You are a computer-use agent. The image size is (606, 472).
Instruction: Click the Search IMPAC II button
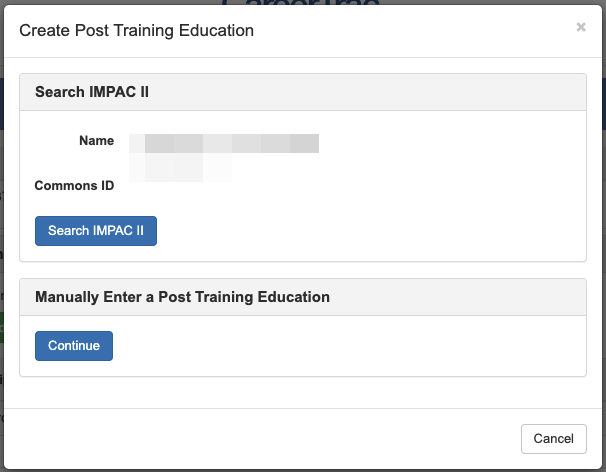click(x=96, y=231)
